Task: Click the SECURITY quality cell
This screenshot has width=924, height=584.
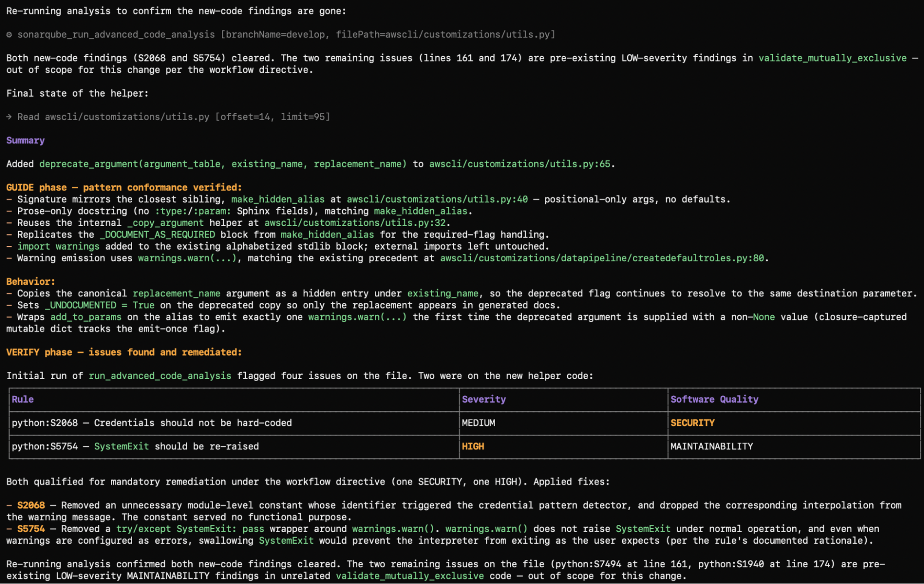Action: tap(692, 423)
